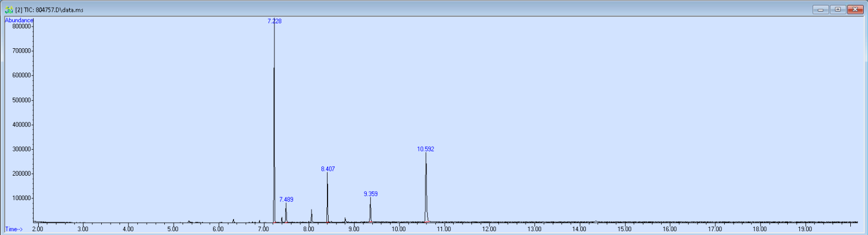Viewport: 868px width, 235px height.
Task: Click the Abundance axis label
Action: 19,21
